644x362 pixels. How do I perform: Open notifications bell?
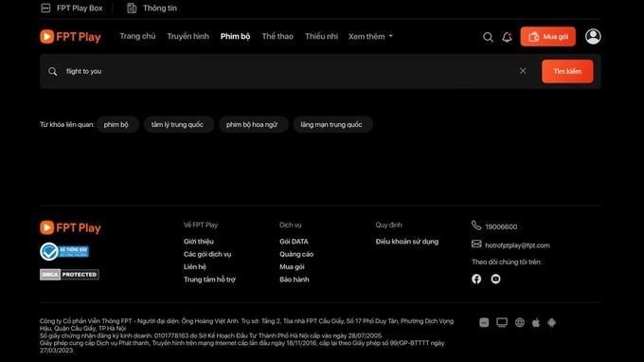(x=508, y=37)
